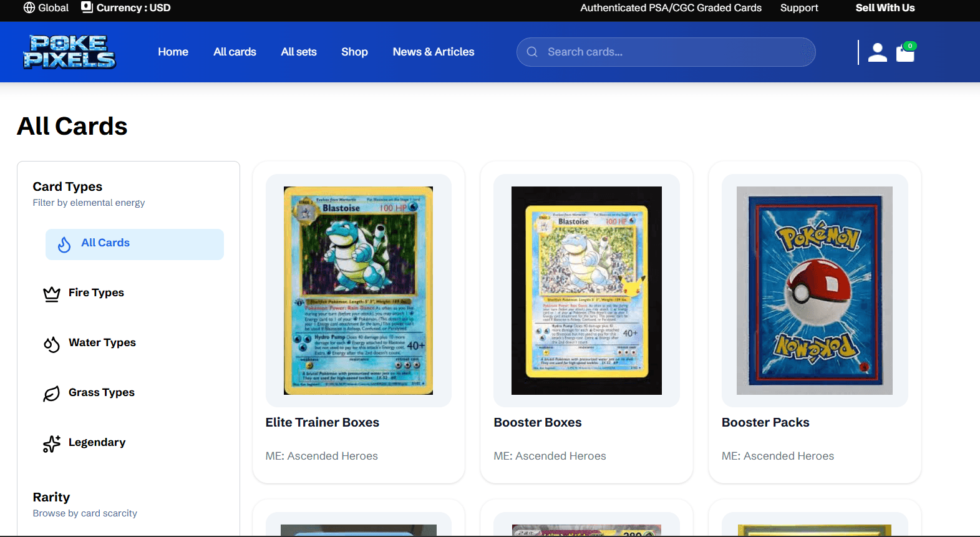The width and height of the screenshot is (980, 537).
Task: Open the Elite Trainer Boxes card image
Action: [x=358, y=291]
